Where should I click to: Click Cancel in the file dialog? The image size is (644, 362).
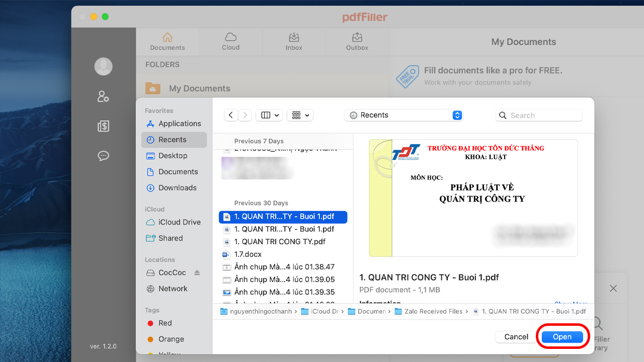[517, 337]
